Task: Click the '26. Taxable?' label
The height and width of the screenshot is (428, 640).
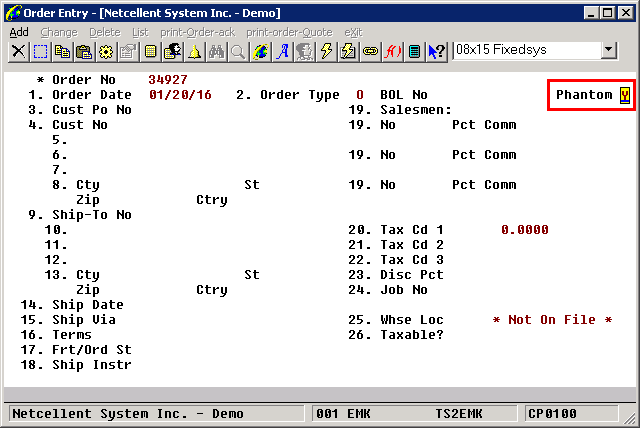Action: [x=396, y=335]
